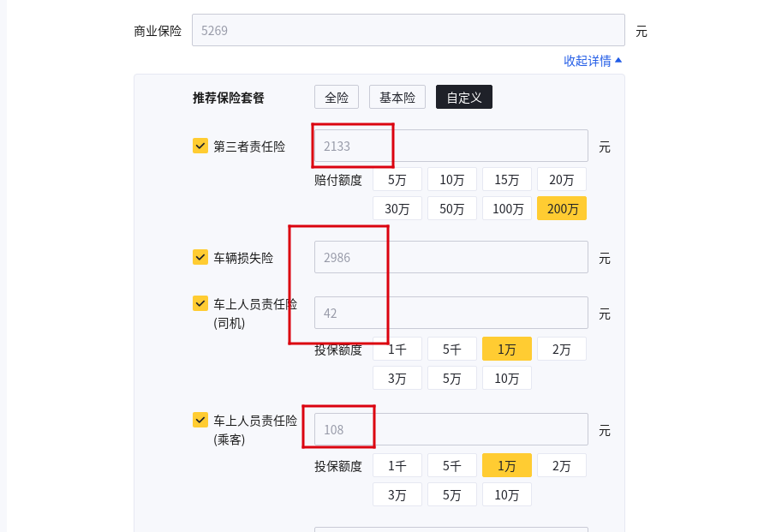Image resolution: width=758 pixels, height=532 pixels.
Task: Pick 50万 payout amount
Action: [x=452, y=209]
